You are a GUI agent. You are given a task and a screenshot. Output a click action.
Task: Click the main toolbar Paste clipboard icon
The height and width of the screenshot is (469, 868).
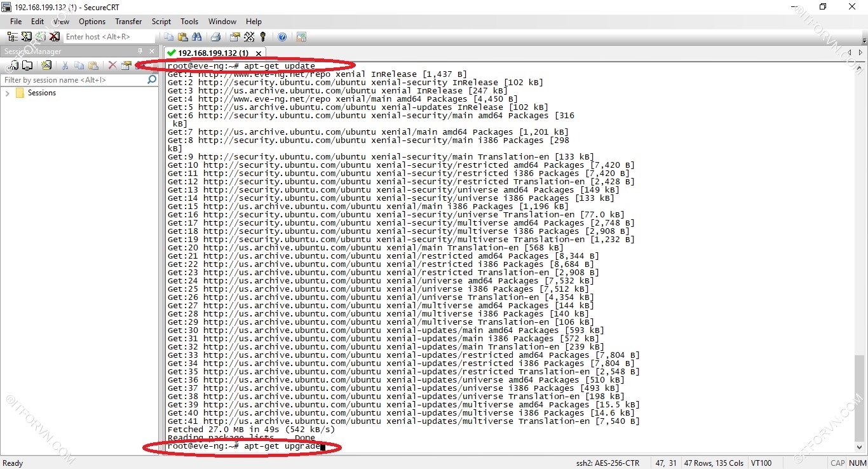point(182,37)
